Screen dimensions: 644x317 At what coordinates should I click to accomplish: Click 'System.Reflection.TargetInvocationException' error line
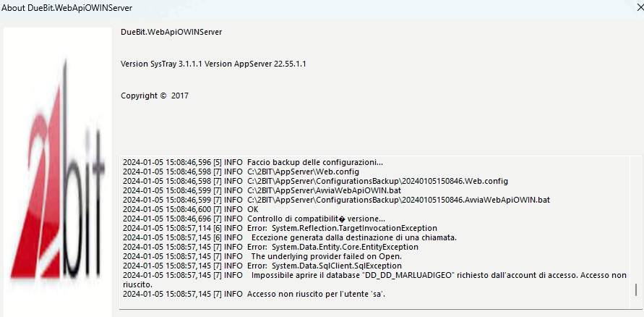280,228
